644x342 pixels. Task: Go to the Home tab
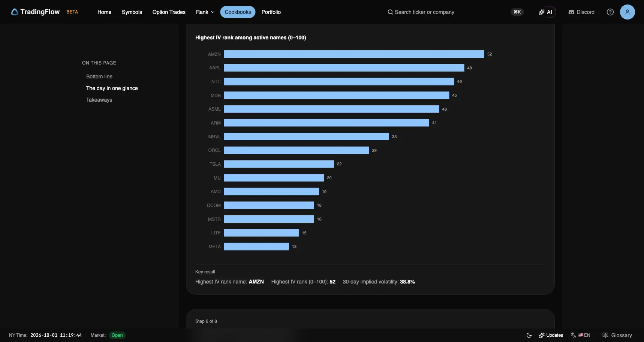tap(104, 12)
